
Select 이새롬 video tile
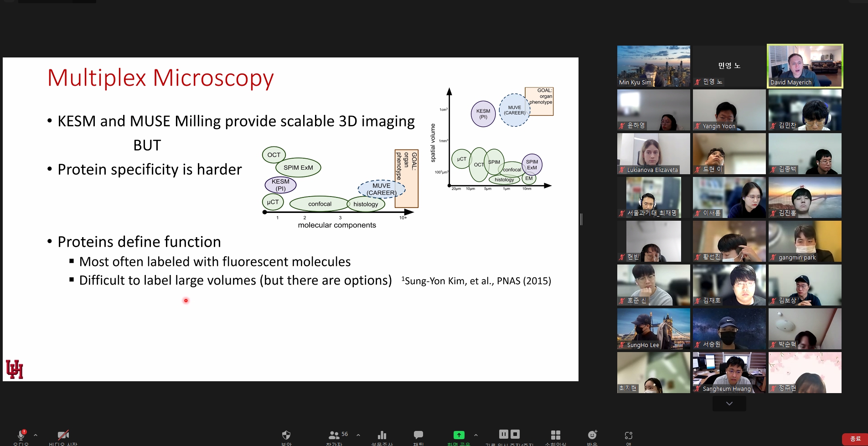(729, 197)
